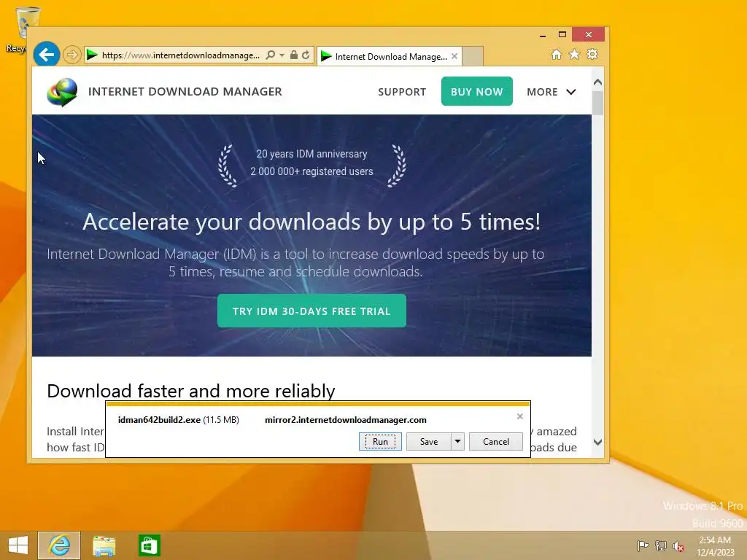The width and height of the screenshot is (747, 560).
Task: Click the scrollbar down arrow
Action: 598,442
